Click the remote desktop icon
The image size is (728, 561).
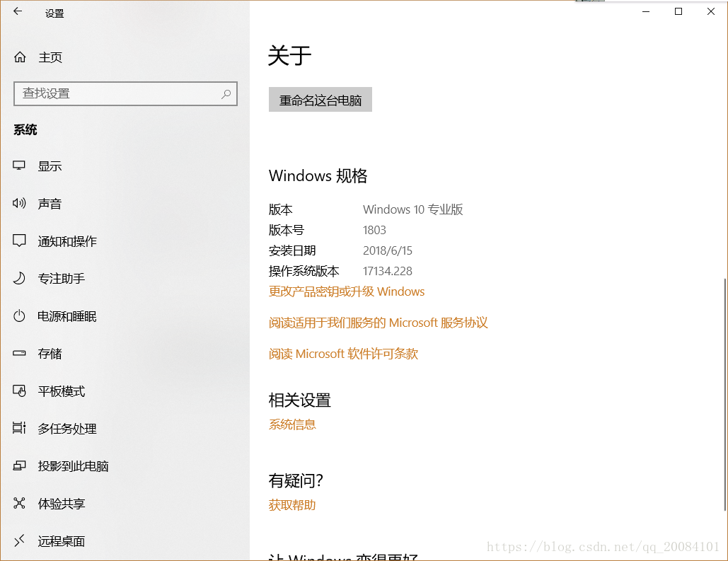19,541
